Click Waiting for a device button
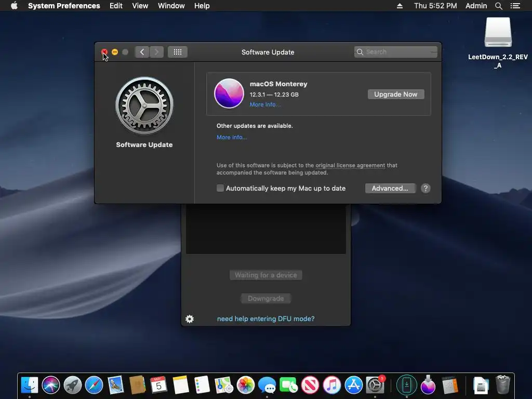The width and height of the screenshot is (532, 399). [265, 275]
